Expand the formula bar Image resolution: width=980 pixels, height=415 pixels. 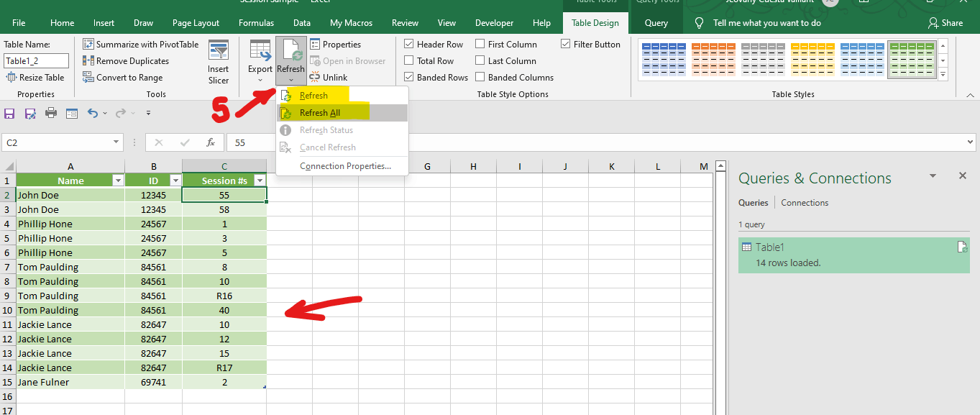click(x=970, y=142)
